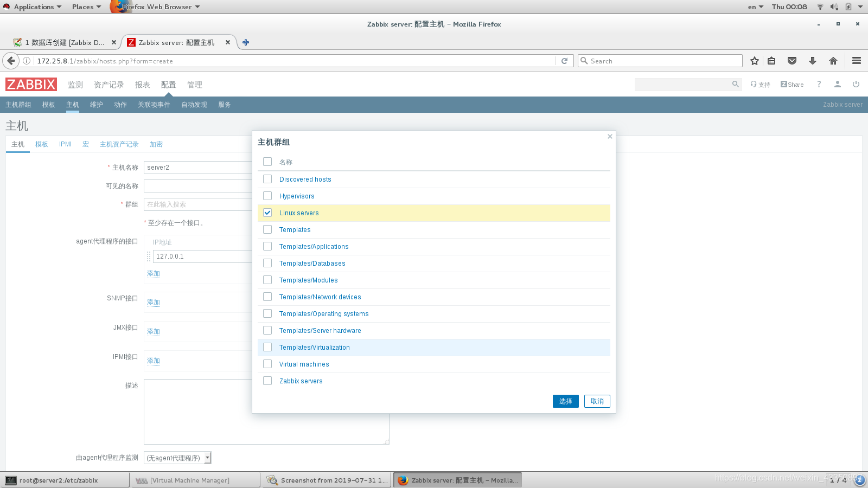Viewport: 868px width, 488px height.
Task: Click the Firefox back arrow button
Action: (10, 61)
